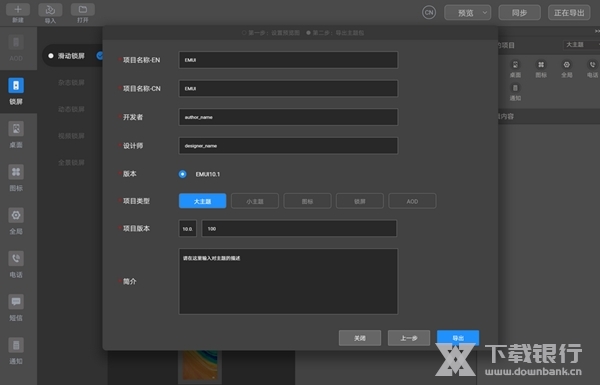Viewport: 600px width, 385px height.
Task: Click the 新建 plus icon in toolbar
Action: pos(18,10)
